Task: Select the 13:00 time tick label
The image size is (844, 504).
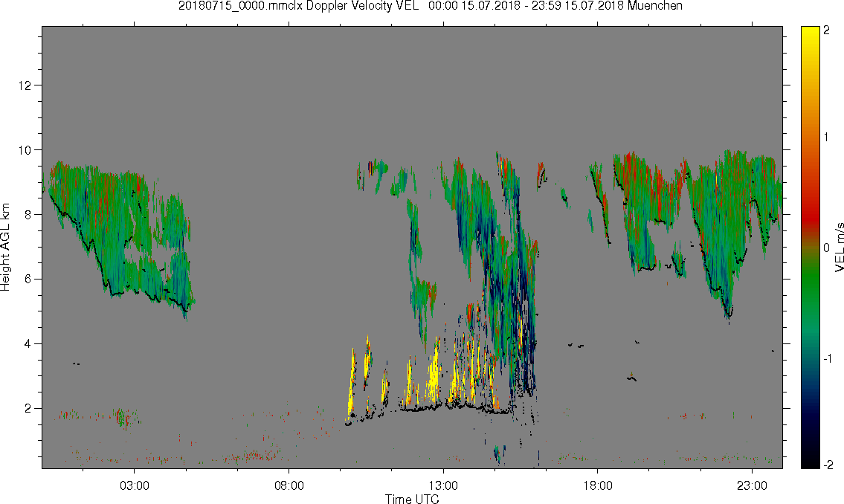Action: 443,485
